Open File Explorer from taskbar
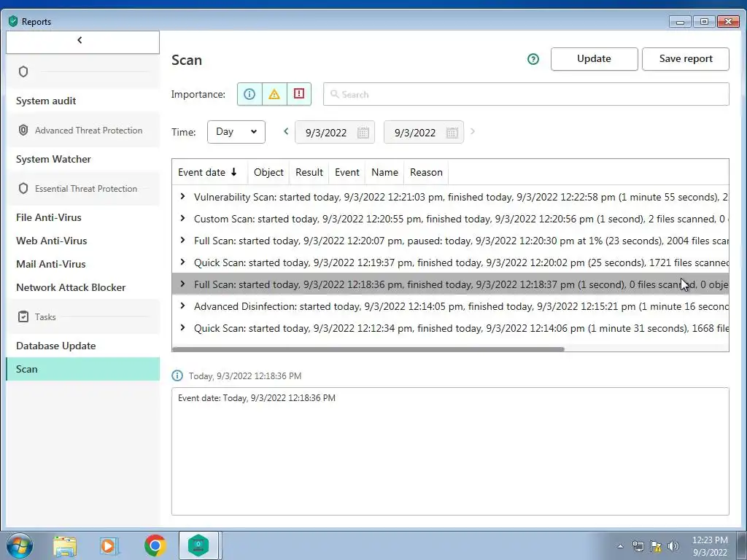The height and width of the screenshot is (560, 747). 65,546
